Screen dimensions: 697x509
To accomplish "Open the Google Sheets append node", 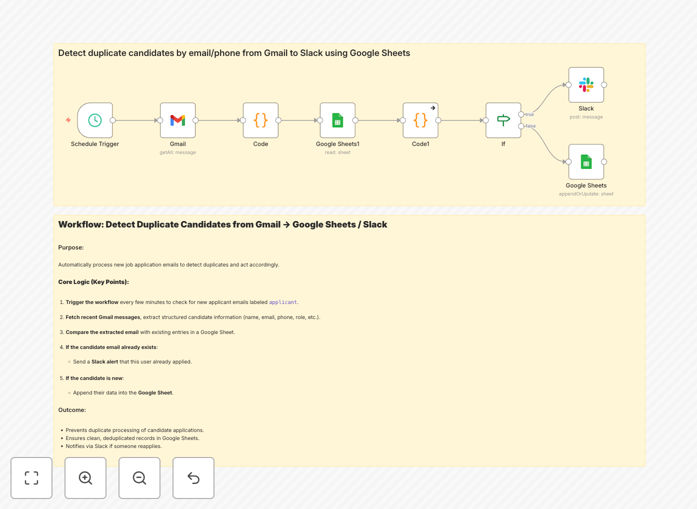I will 586,162.
